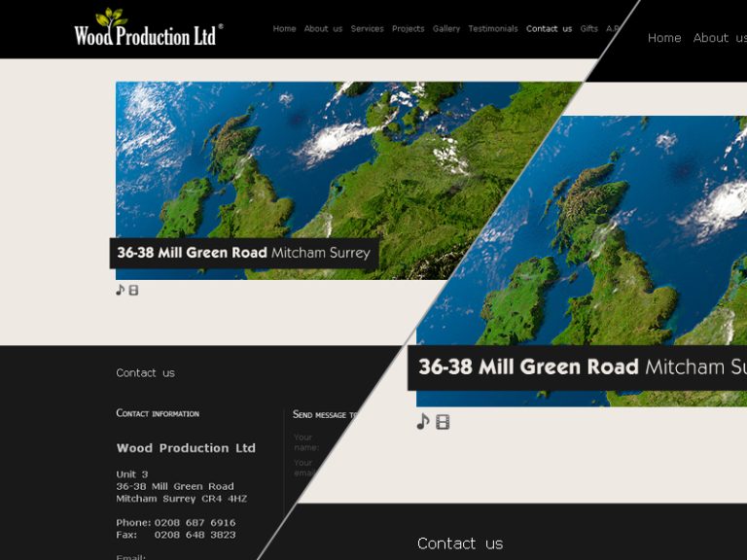Click the bold 'Wood Production Ltd' company name
Screen dimensions: 747x560
click(186, 448)
